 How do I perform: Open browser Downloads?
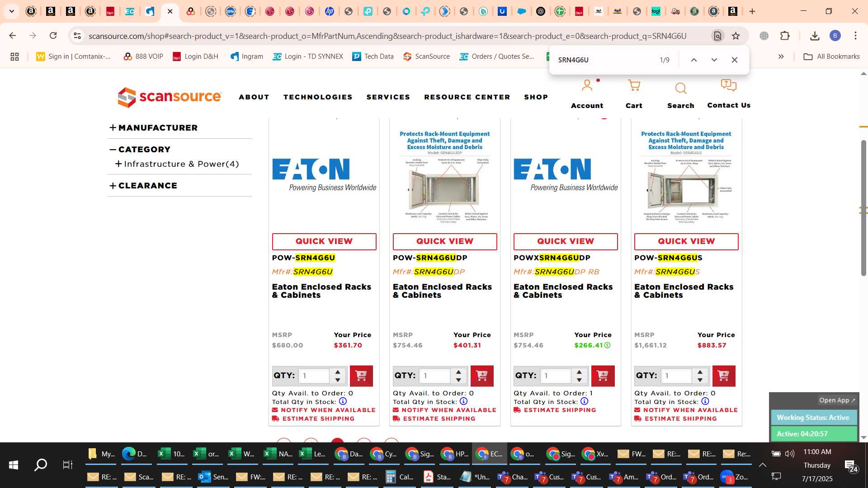click(x=815, y=36)
